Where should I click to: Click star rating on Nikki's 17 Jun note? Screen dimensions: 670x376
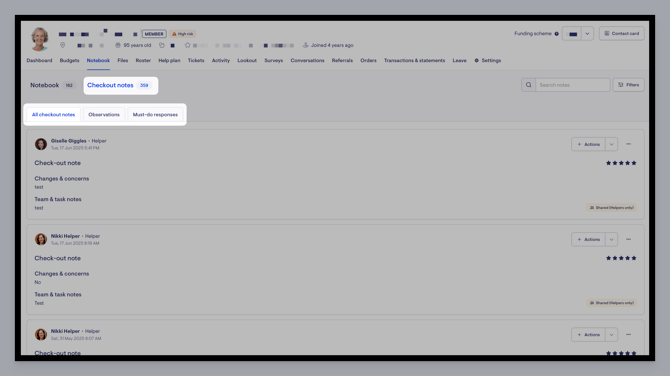(x=621, y=258)
